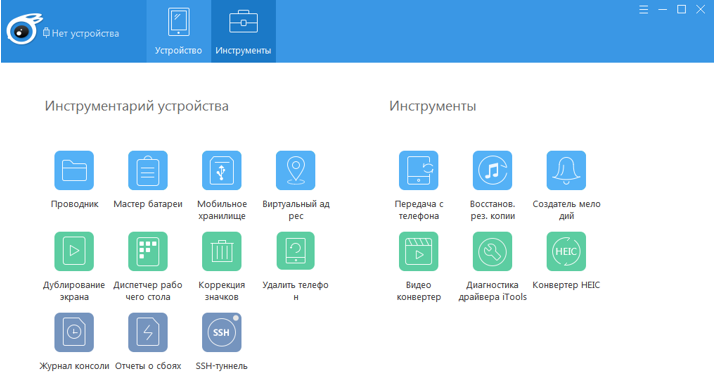
Task: Click the Инструменты section heading
Action: [433, 106]
